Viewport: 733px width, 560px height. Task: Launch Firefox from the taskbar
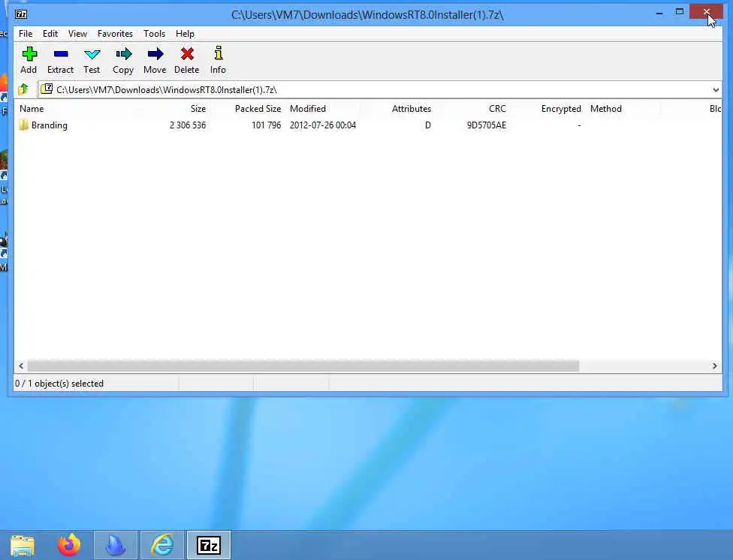point(69,545)
